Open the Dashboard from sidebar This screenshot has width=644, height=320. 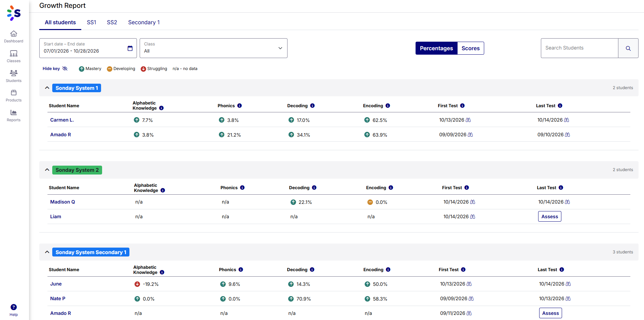point(14,37)
